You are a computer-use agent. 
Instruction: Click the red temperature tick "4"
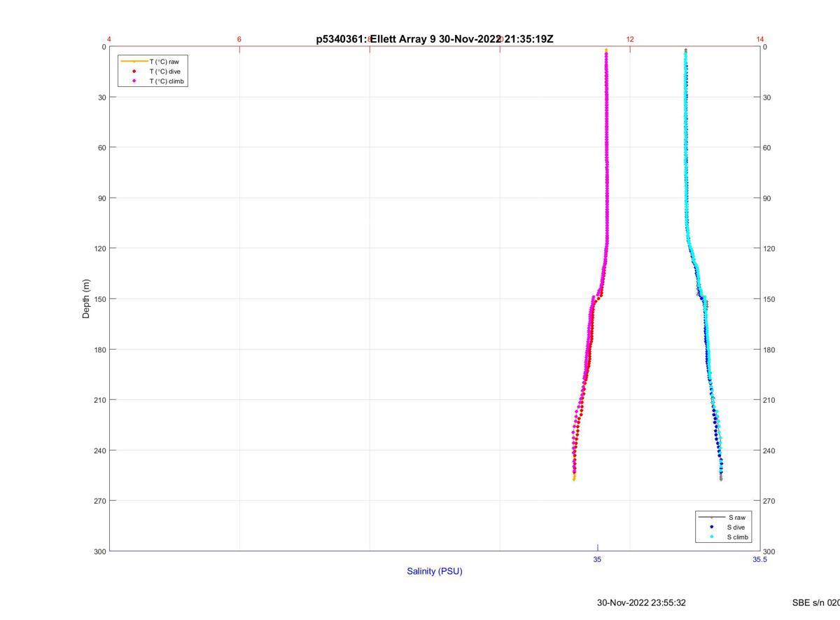pos(109,39)
